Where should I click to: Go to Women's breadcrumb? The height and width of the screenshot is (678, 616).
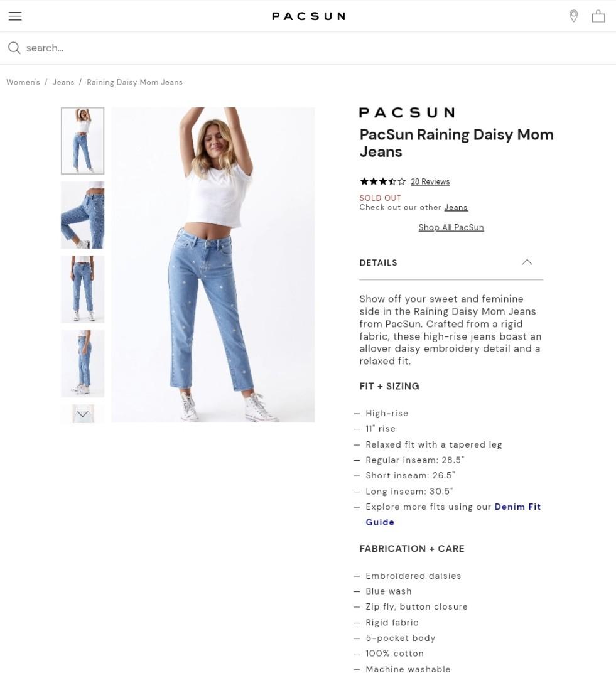tap(23, 82)
